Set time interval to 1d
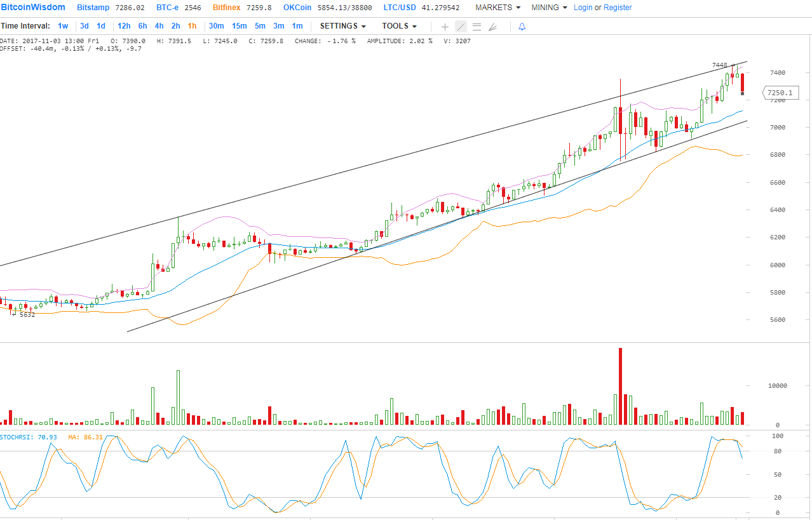Image resolution: width=812 pixels, height=520 pixels. pos(101,26)
